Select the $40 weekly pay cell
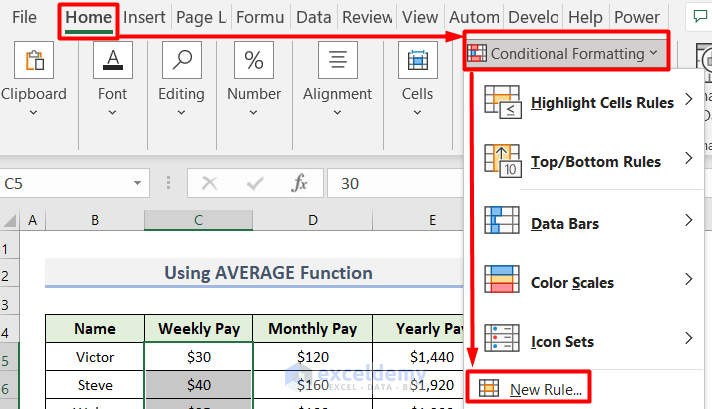This screenshot has width=712, height=409. (198, 385)
